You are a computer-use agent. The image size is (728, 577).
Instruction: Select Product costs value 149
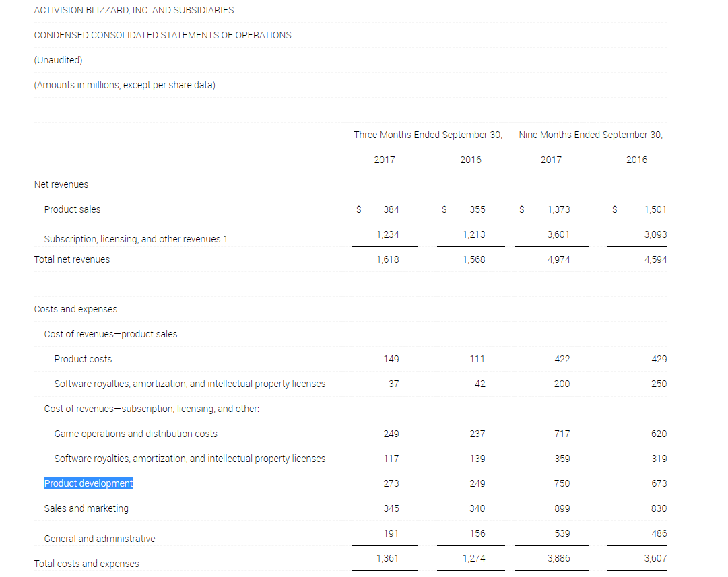391,359
